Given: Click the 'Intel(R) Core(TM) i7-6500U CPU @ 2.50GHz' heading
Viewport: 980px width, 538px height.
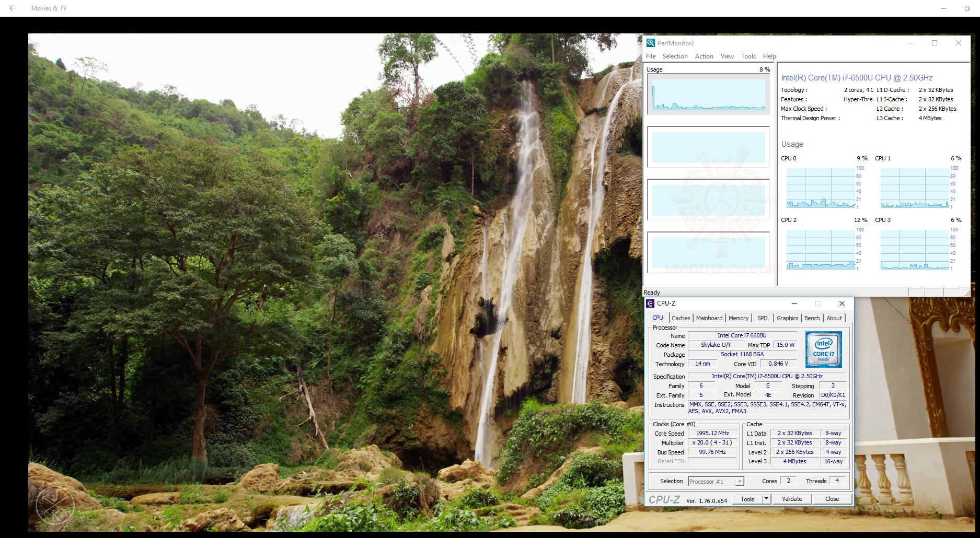Looking at the screenshot, I should click(857, 78).
